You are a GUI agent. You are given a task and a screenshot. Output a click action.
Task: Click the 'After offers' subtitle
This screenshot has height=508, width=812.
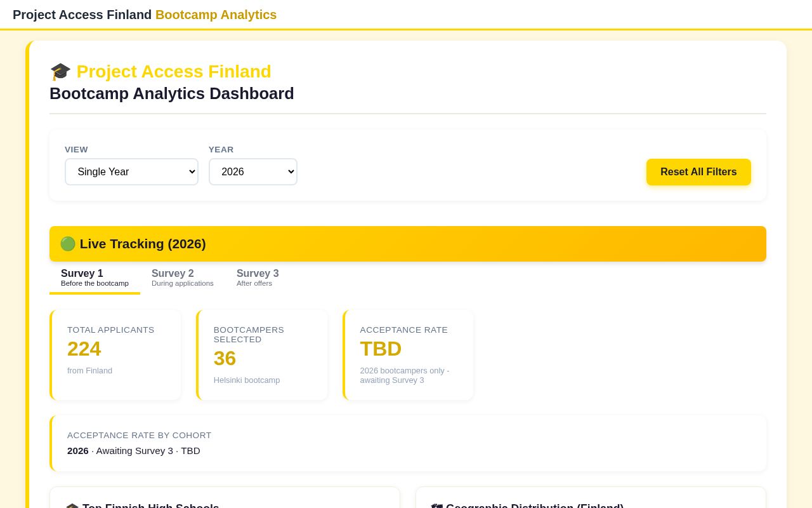pos(254,283)
